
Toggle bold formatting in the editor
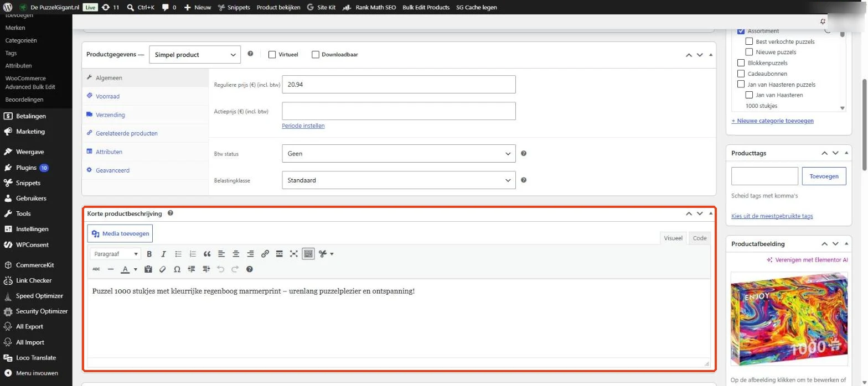[149, 254]
